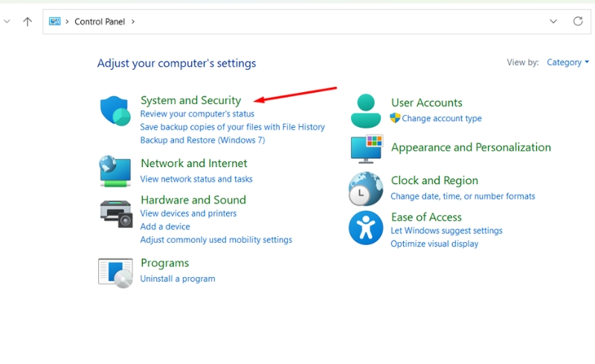Click Let Windows suggest settings
Image resolution: width=595 pixels, height=364 pixels.
[x=447, y=231]
